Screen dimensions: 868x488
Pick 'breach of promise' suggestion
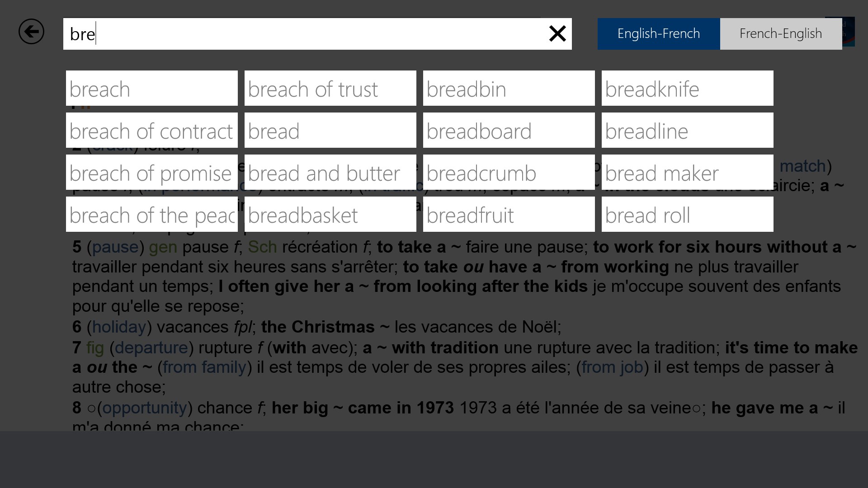click(151, 173)
